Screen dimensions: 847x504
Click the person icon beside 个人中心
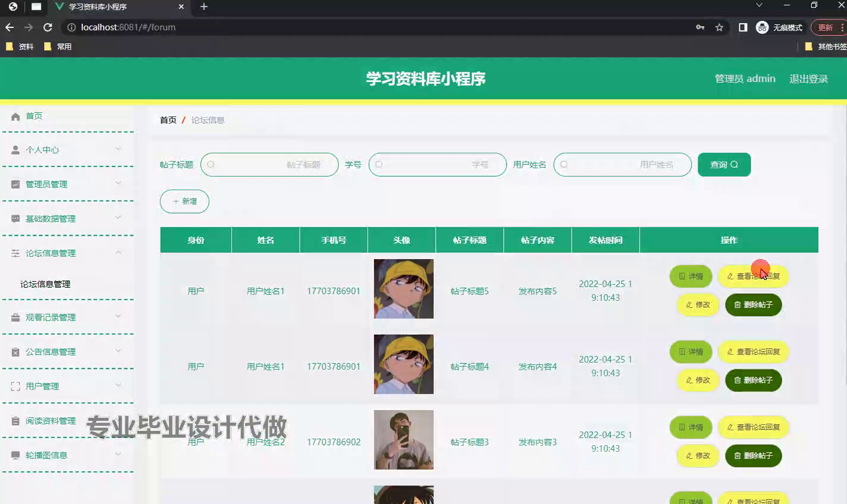click(15, 150)
